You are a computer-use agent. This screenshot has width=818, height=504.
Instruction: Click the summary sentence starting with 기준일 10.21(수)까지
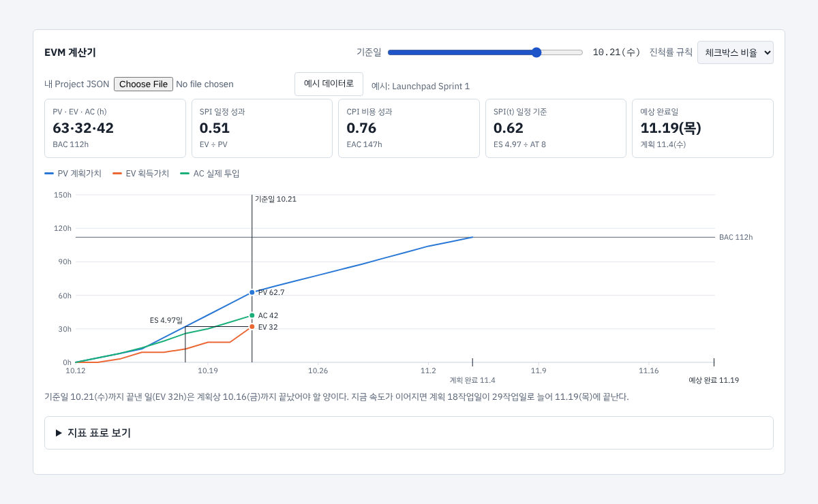(337, 396)
